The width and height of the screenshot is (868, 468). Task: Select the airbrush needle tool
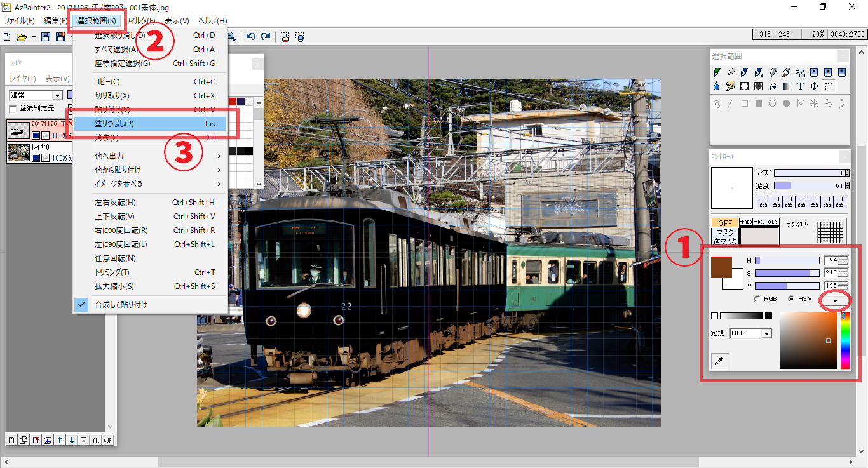(731, 72)
